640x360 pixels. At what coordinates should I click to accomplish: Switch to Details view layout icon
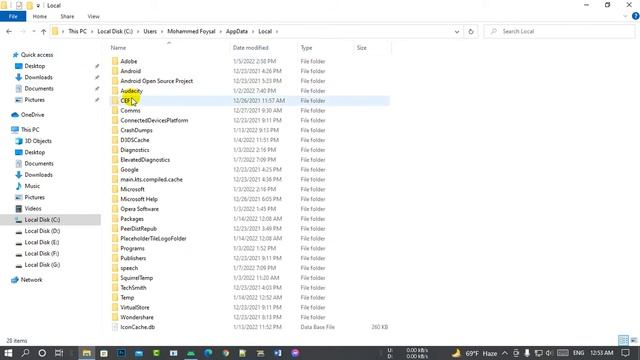pyautogui.click(x=623, y=340)
